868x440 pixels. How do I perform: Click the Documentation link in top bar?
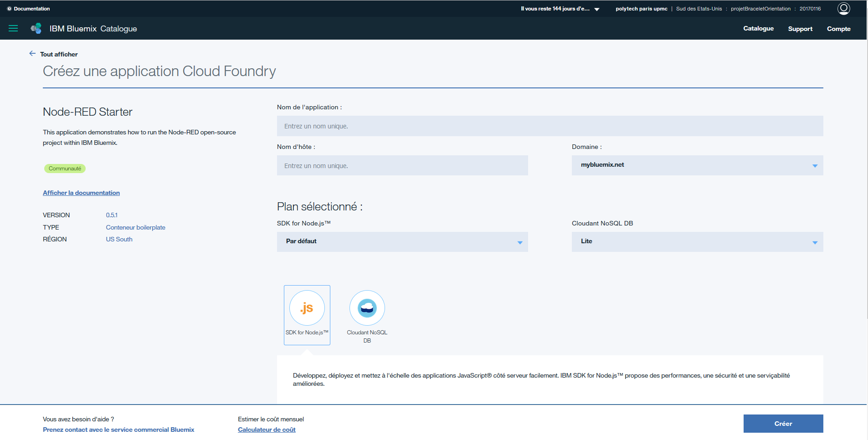[x=32, y=9]
